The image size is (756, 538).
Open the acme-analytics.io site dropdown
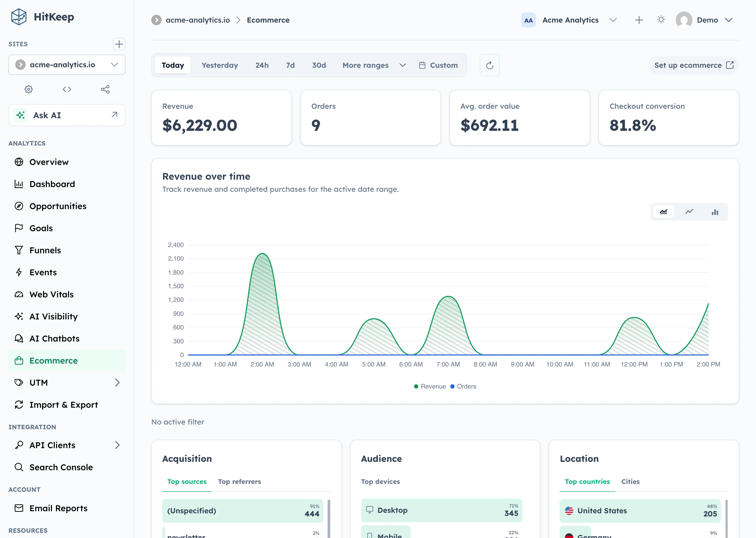tap(67, 65)
